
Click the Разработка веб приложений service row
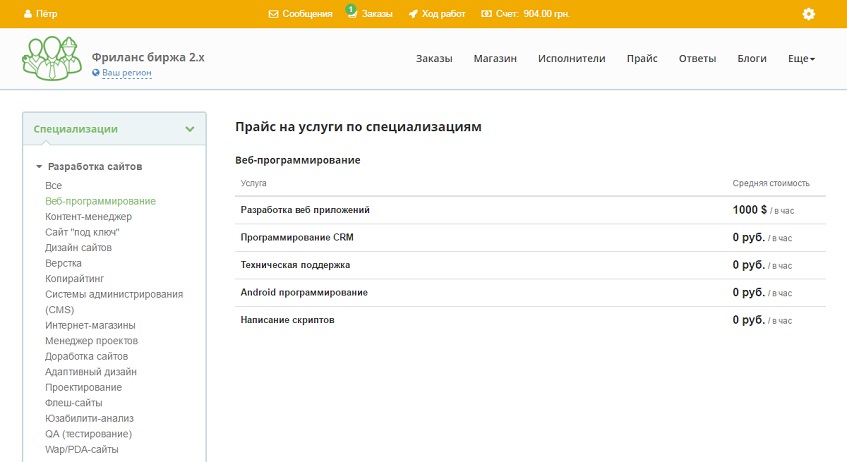pos(530,210)
